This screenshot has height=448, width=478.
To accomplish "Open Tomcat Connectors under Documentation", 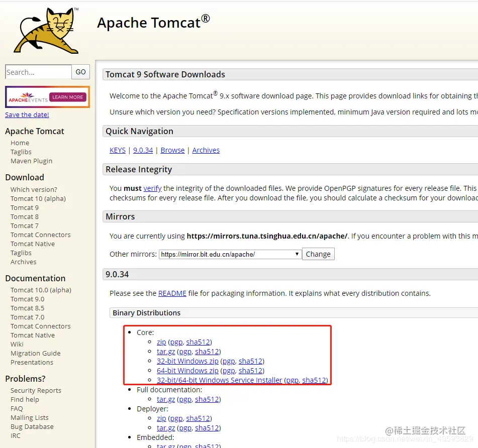I will point(41,326).
